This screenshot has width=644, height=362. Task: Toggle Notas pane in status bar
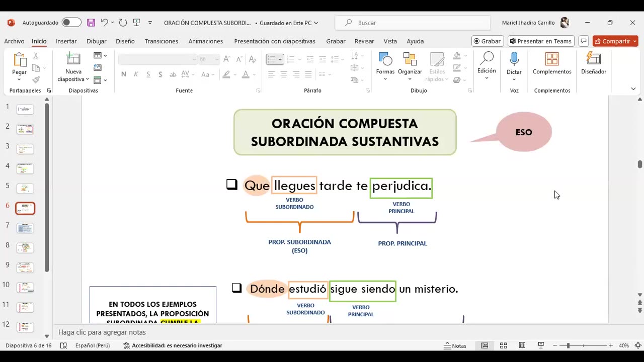coord(455,345)
